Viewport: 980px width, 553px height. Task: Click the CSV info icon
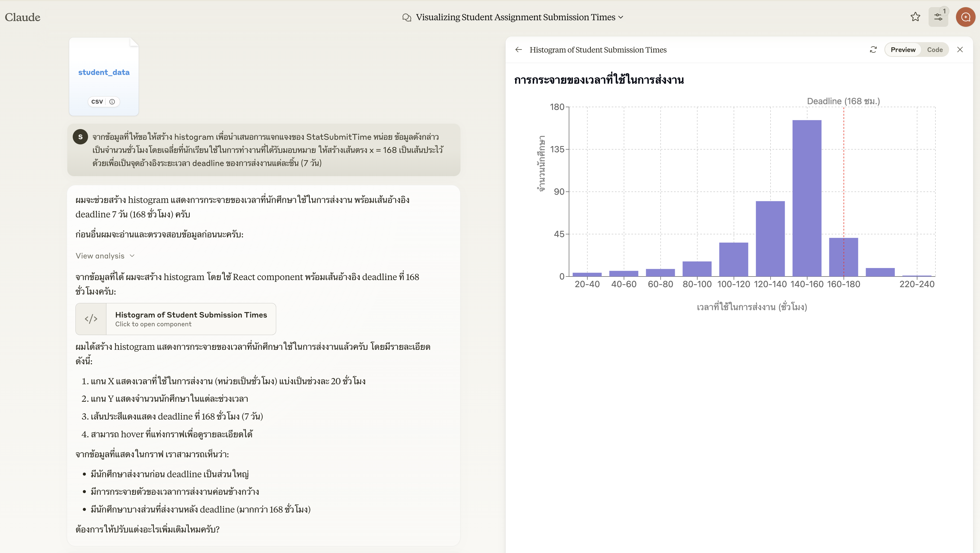click(112, 102)
